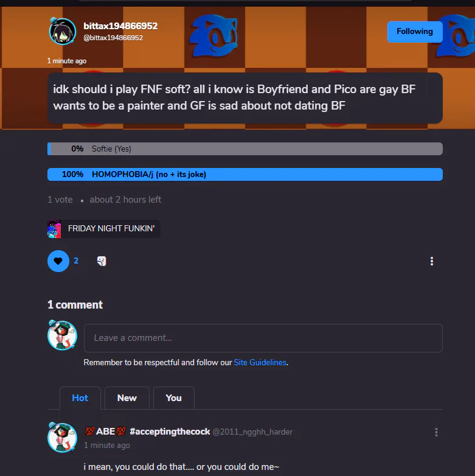Open the sticker placement icon
Image resolution: width=475 pixels, height=476 pixels.
click(x=102, y=261)
